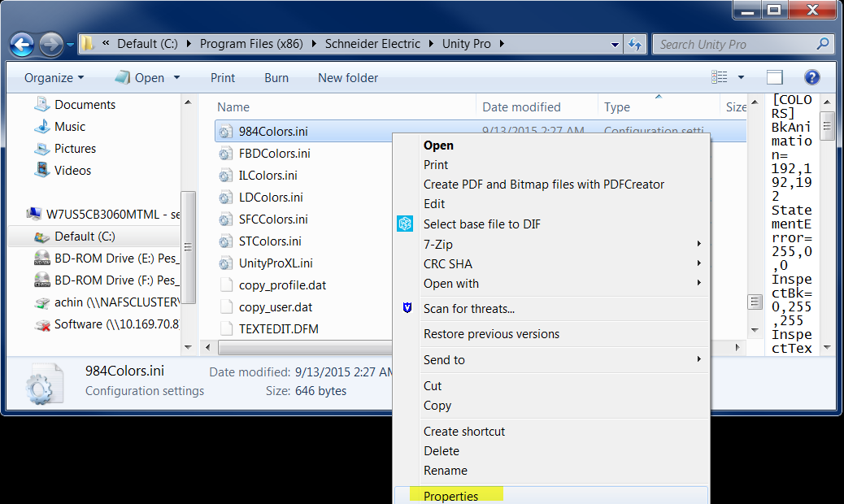Screen dimensions: 844x504
Task: Click the magnifier icon in search box
Action: click(x=823, y=44)
